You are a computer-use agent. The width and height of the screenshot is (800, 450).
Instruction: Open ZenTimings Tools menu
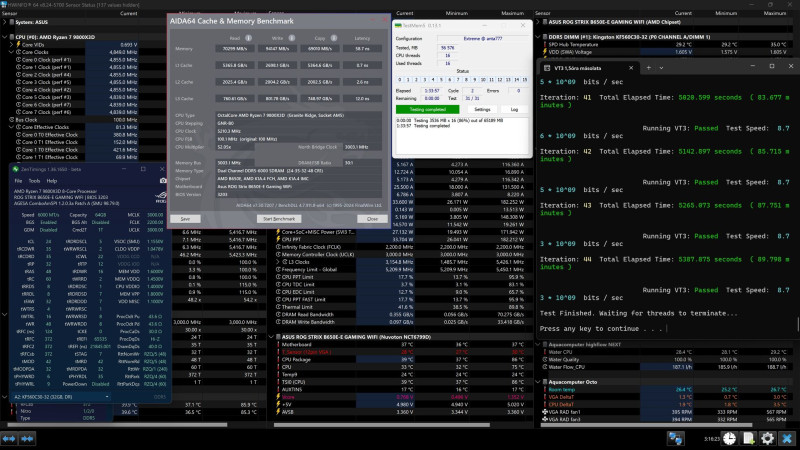tap(34, 181)
